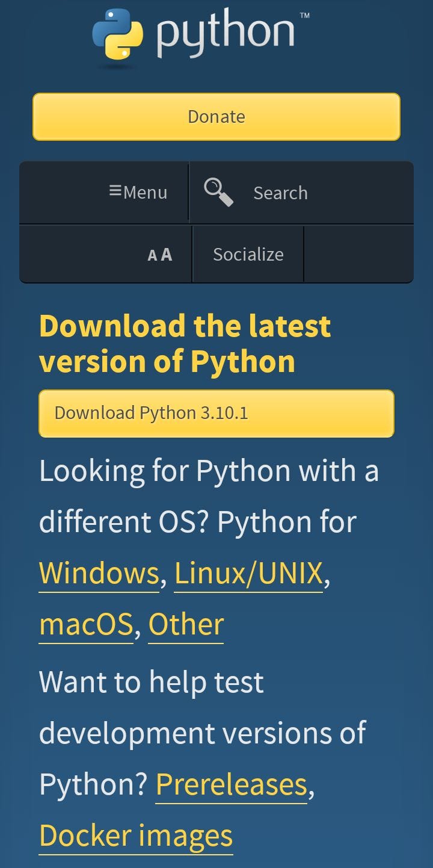This screenshot has height=868, width=433.
Task: Click the hamburger icon beside Menu
Action: 115,191
